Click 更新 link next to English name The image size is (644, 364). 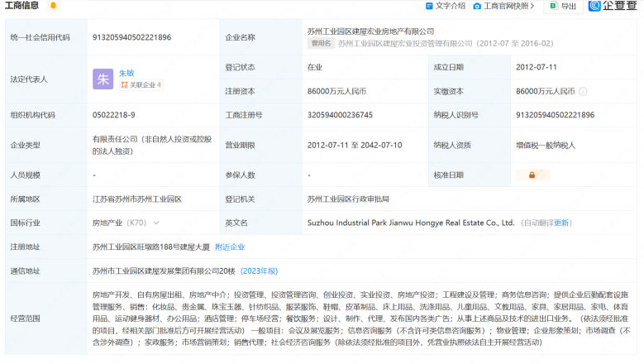click(x=561, y=223)
